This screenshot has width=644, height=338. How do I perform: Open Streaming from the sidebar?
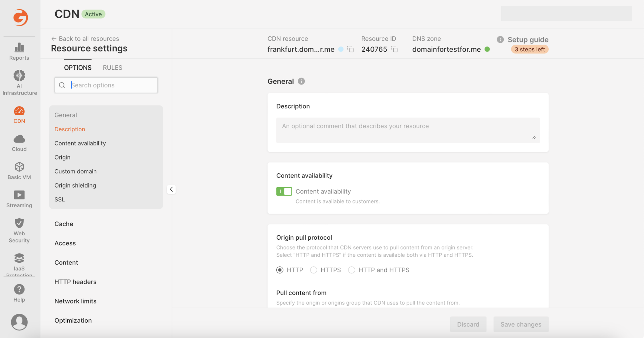[19, 198]
